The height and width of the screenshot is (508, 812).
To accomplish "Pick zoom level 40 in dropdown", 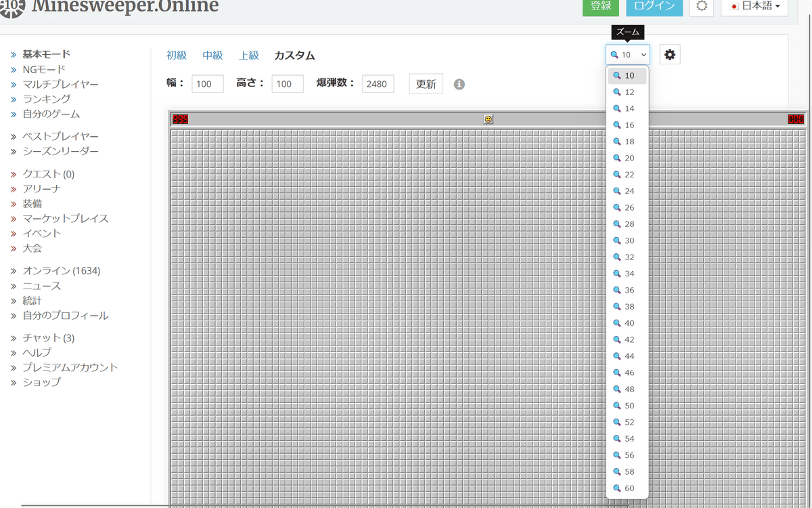I will (x=629, y=323).
